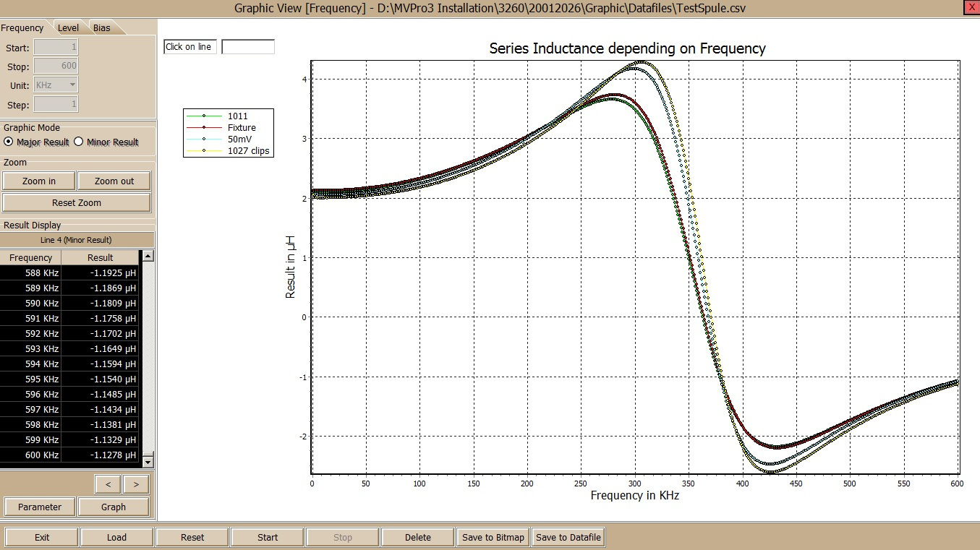Switch to the Bias tab
This screenshot has width=980, height=550.
[102, 28]
